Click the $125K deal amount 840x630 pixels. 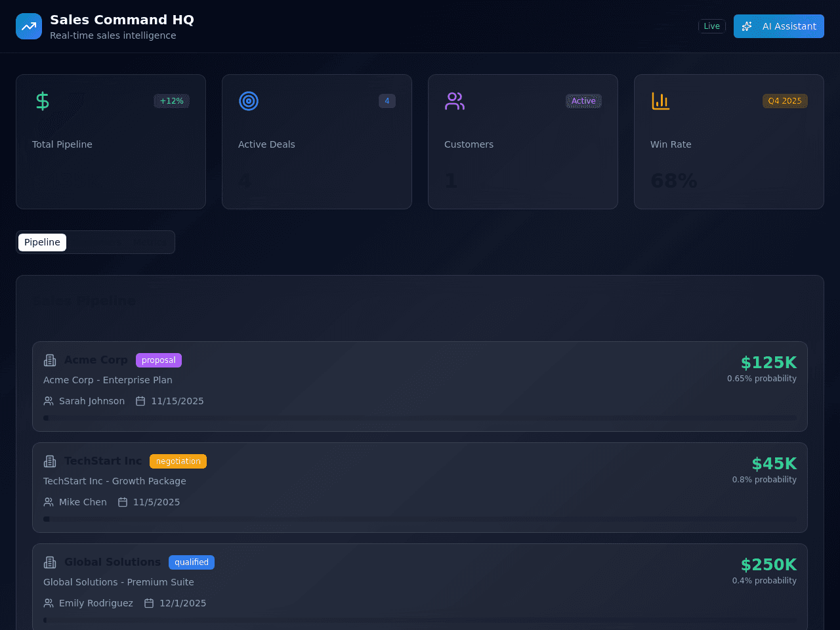768,362
